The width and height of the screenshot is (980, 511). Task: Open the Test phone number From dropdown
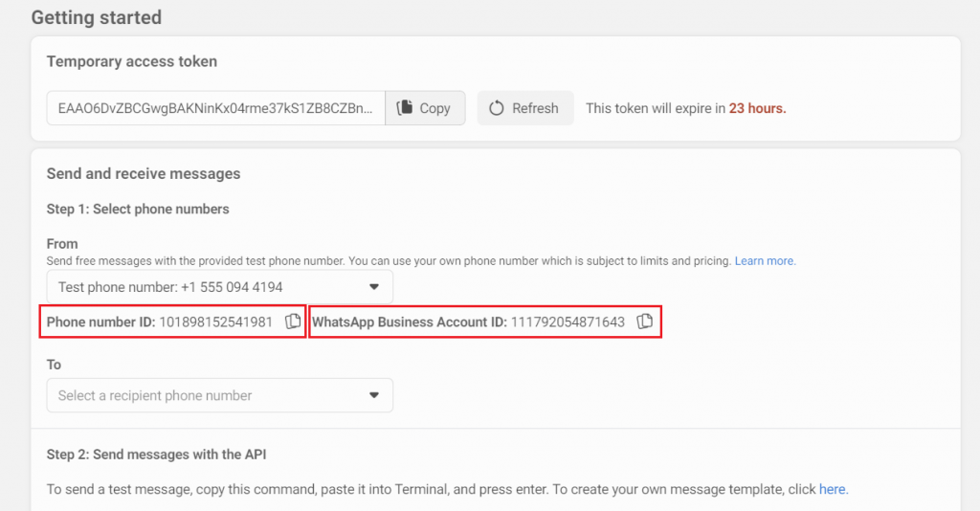[x=219, y=287]
